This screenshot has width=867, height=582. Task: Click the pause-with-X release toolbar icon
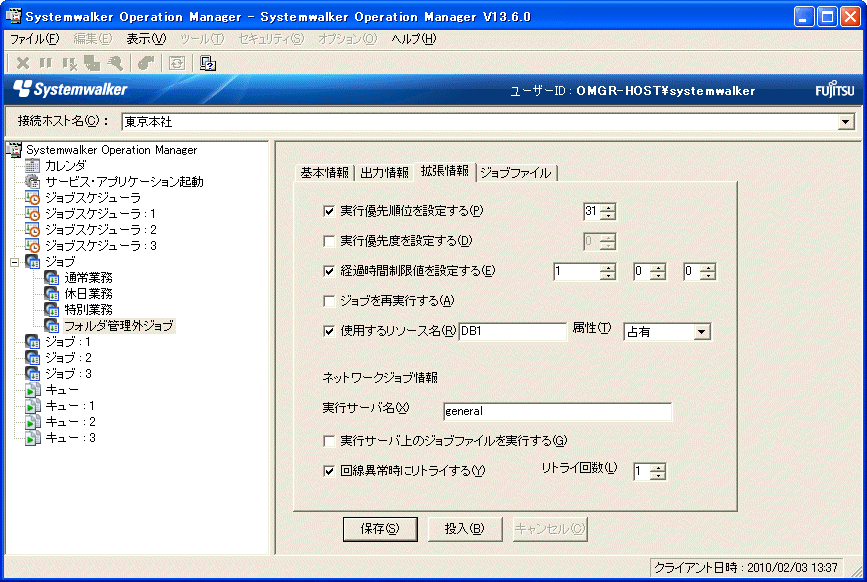(x=69, y=63)
